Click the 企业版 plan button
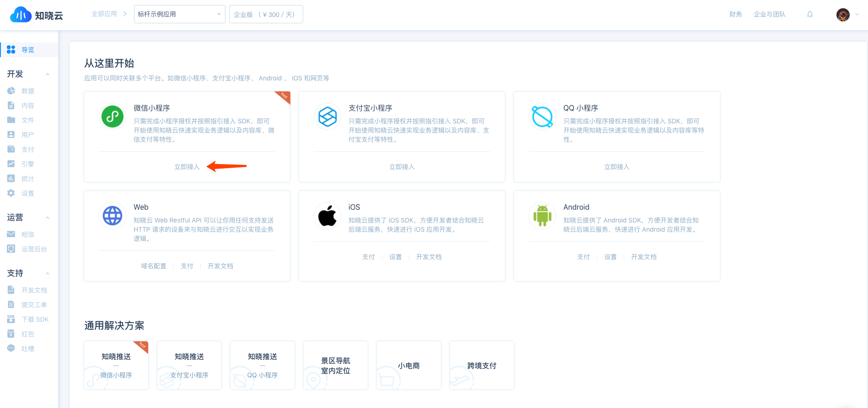 266,14
